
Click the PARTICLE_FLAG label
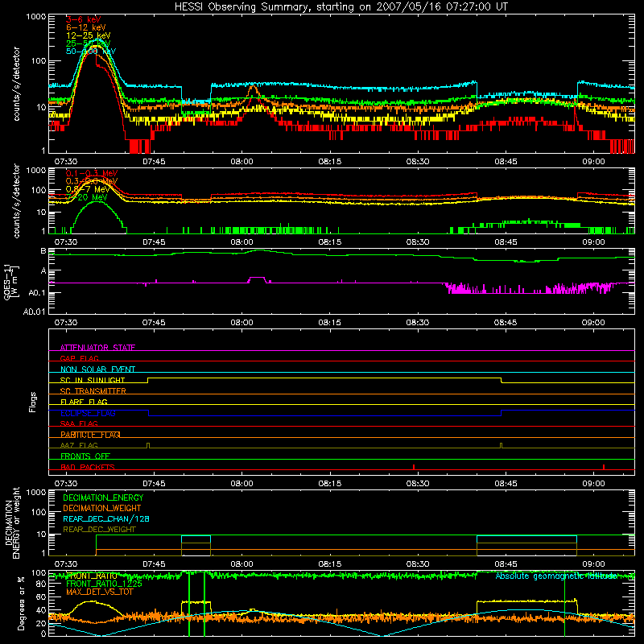90,435
